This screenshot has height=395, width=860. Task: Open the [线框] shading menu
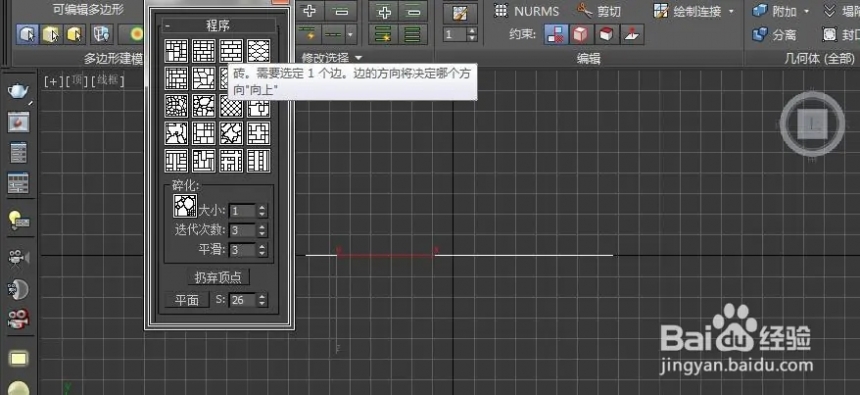[108, 82]
